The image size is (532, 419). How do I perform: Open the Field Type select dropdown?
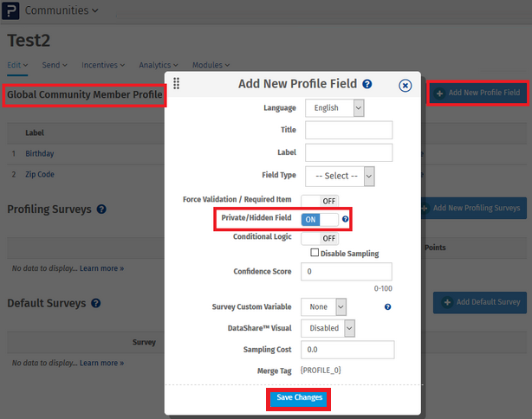point(340,176)
